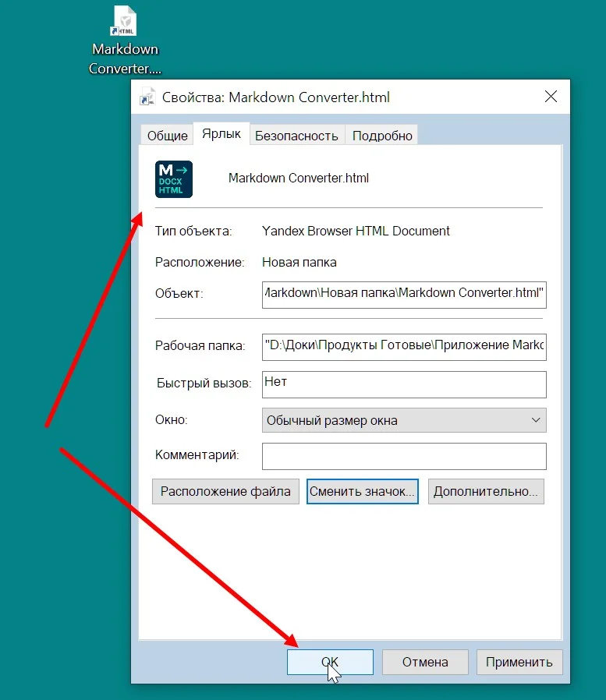Switch to the Общие tab
The height and width of the screenshot is (700, 606).
167,136
